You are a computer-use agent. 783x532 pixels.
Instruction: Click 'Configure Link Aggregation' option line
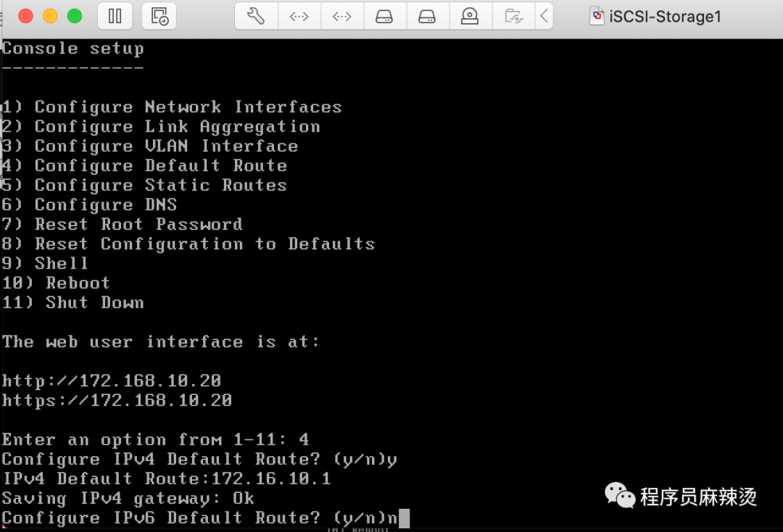[161, 127]
